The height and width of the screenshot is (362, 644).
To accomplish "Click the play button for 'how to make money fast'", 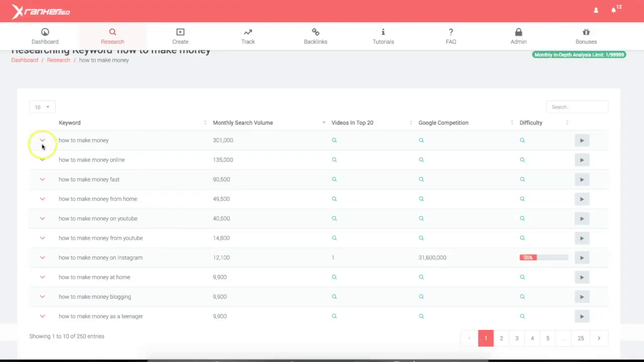I will [582, 179].
